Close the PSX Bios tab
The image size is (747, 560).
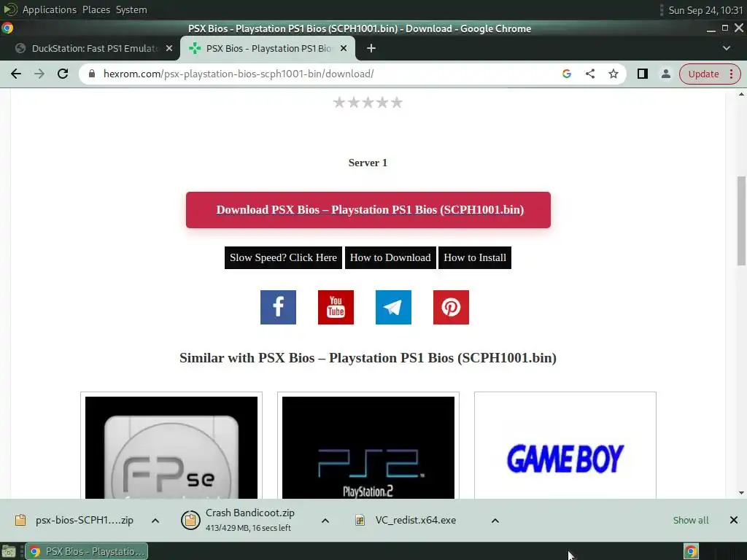(344, 48)
